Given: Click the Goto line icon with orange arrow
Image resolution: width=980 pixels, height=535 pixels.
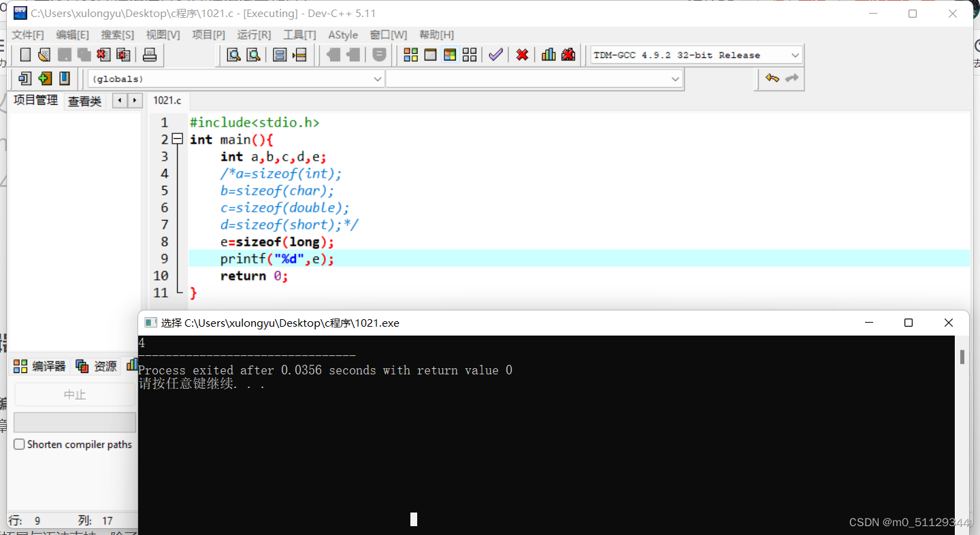Looking at the screenshot, I should point(299,55).
